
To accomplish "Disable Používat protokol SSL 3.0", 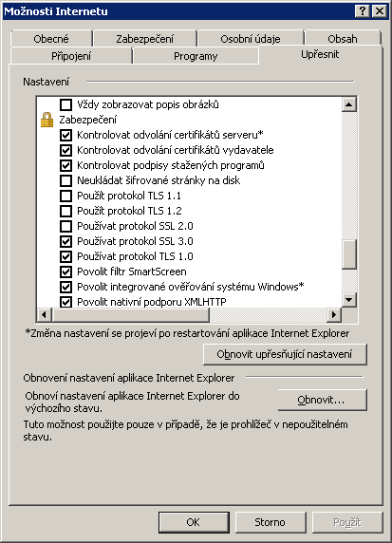I will pyautogui.click(x=65, y=241).
